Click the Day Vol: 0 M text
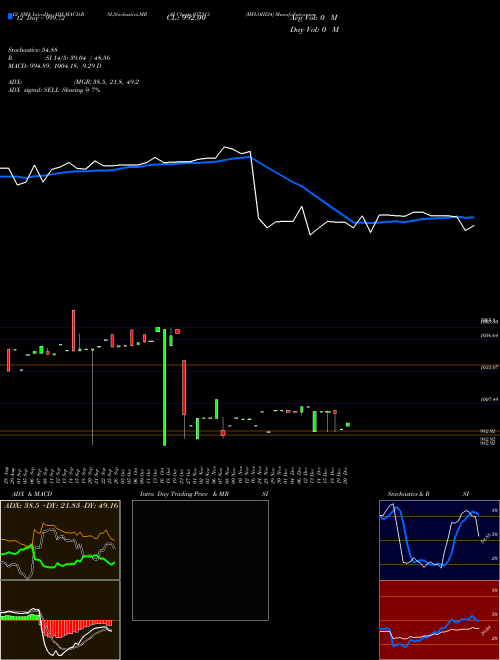Viewport: 500px width, 660px height. [x=314, y=30]
